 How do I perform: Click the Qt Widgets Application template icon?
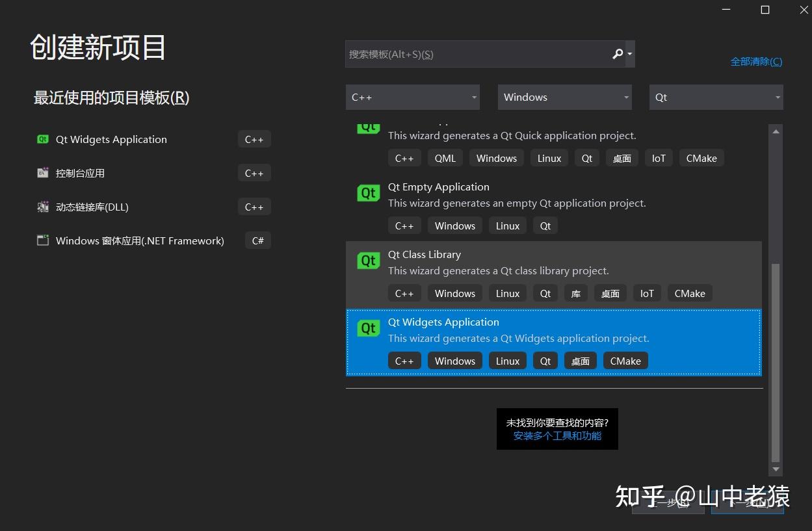coord(369,328)
